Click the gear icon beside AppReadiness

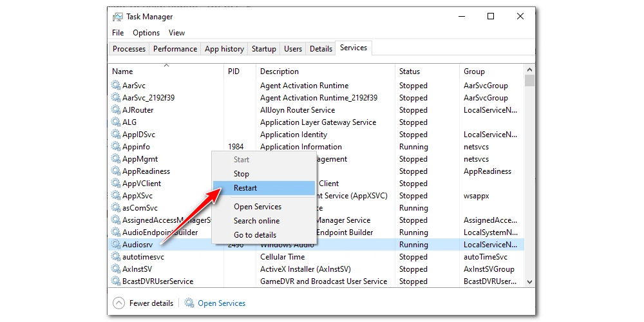pos(116,171)
